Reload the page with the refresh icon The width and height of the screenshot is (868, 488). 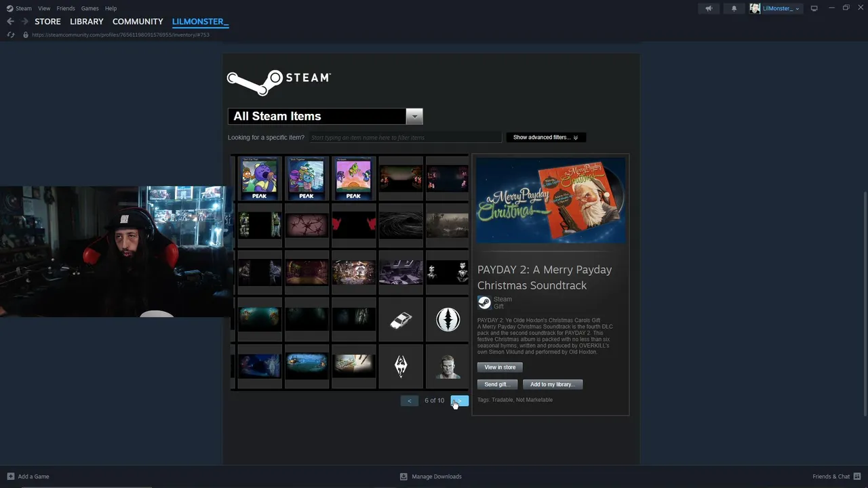coord(10,35)
